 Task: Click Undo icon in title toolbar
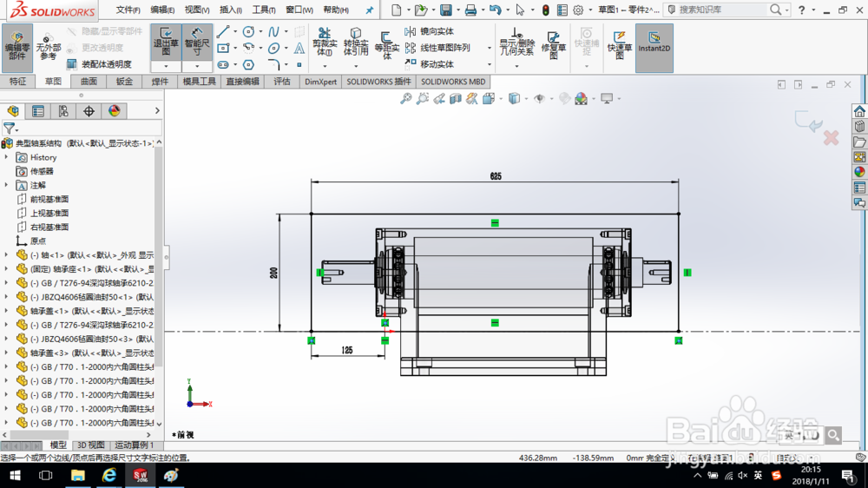coord(495,10)
